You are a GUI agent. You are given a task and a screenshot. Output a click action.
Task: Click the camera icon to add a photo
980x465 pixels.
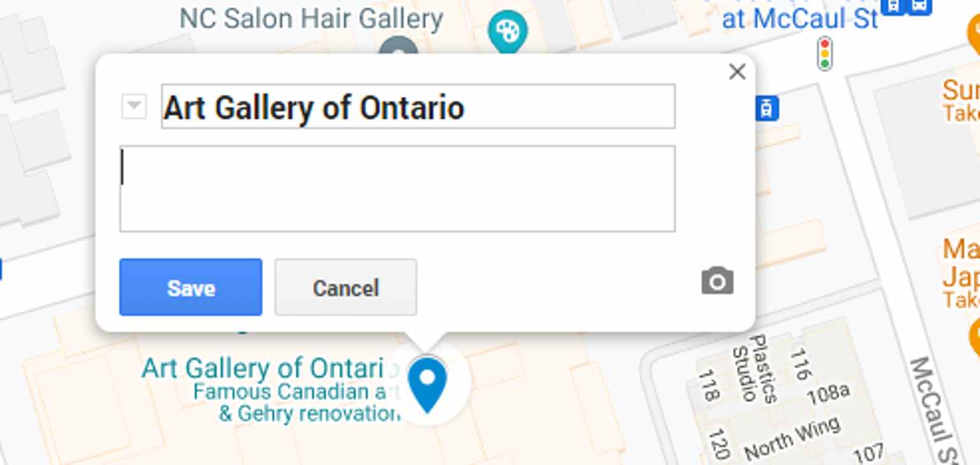pos(717,281)
